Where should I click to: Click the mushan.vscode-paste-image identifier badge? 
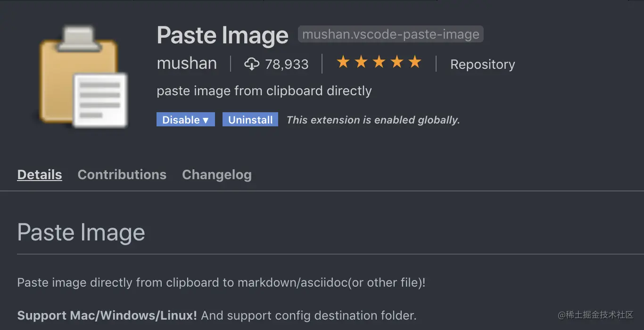pos(390,34)
